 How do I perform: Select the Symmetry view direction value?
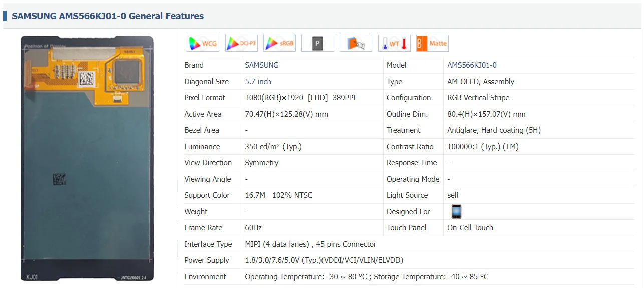(x=261, y=163)
